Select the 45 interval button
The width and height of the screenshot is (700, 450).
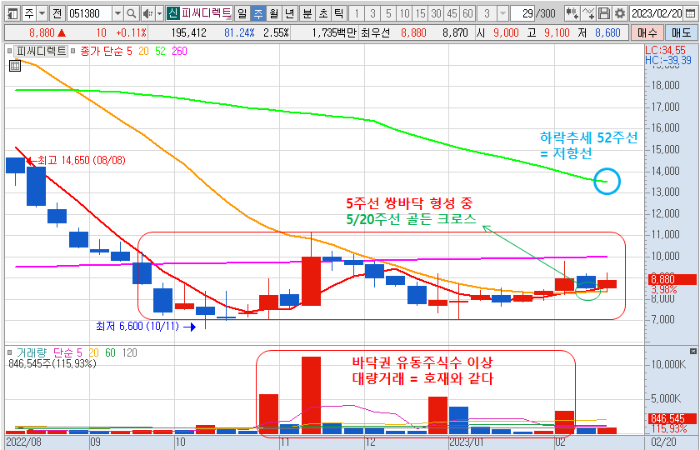pos(452,14)
